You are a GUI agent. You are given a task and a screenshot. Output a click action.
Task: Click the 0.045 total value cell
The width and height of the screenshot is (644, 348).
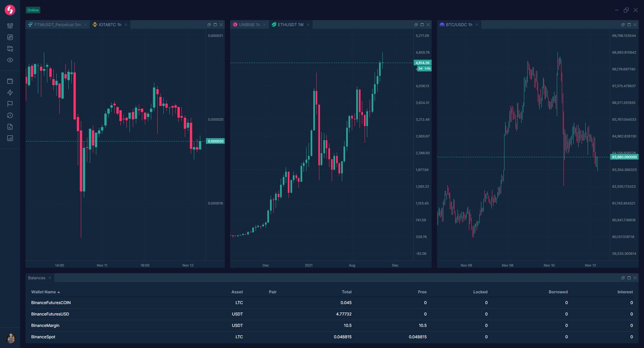pos(346,302)
